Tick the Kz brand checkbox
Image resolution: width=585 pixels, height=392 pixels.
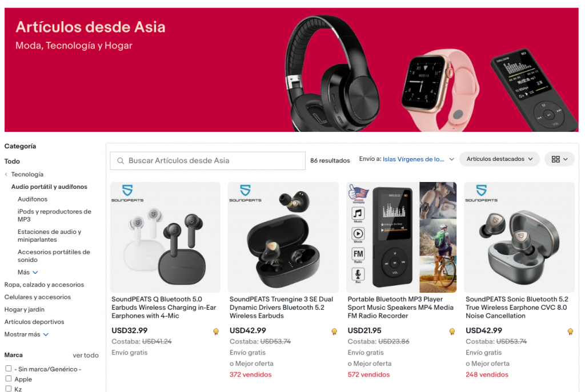click(x=9, y=388)
